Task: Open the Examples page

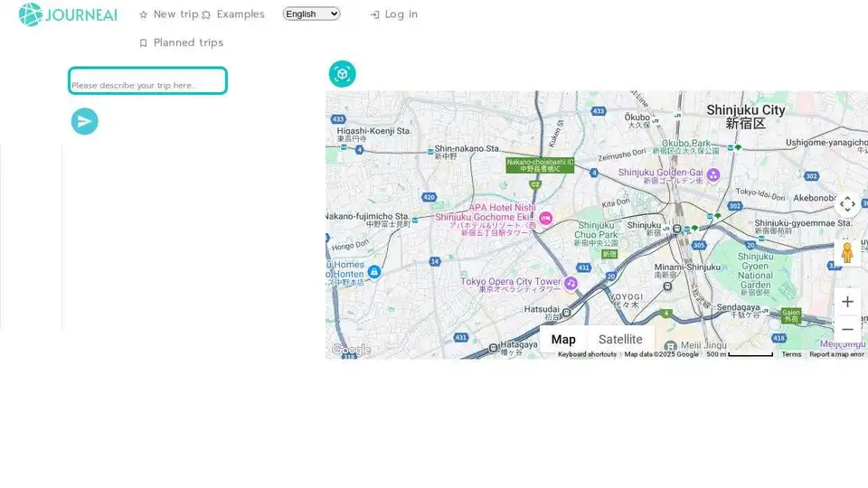Action: pos(233,14)
